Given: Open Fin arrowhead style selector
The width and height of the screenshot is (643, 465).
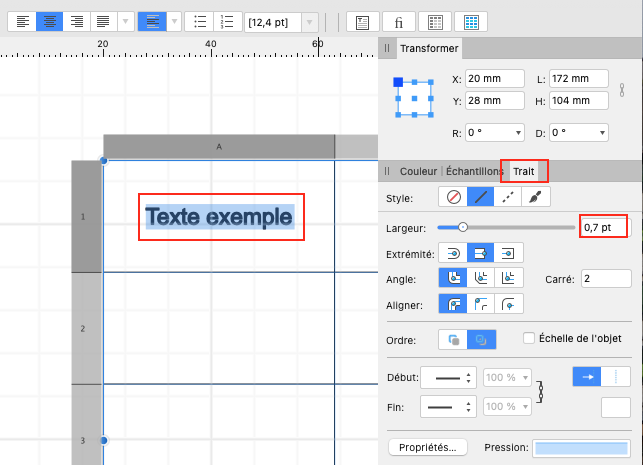Looking at the screenshot, I should (x=449, y=407).
